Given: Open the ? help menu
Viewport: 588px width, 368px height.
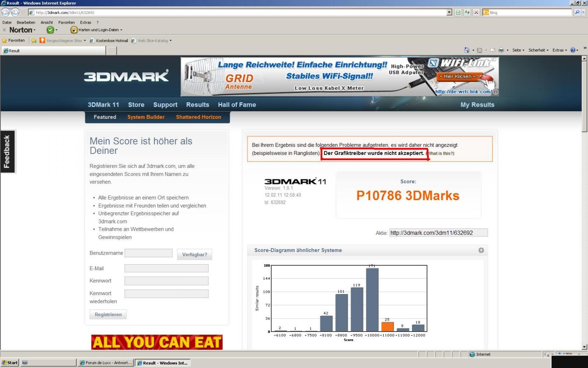Looking at the screenshot, I should 97,22.
